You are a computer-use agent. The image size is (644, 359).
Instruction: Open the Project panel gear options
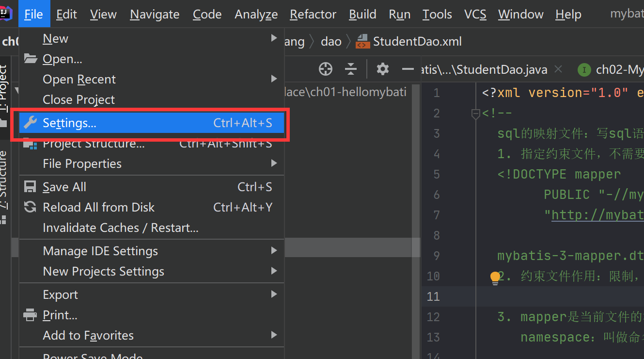pos(383,69)
